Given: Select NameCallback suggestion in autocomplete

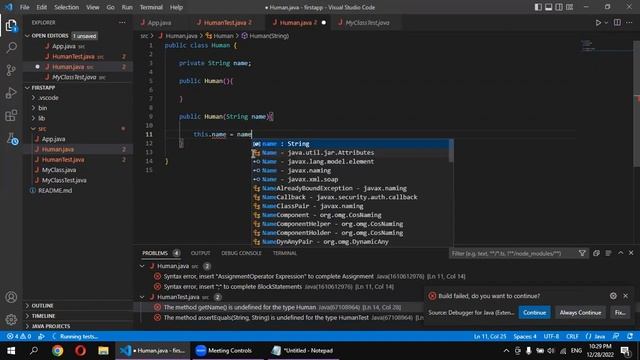Looking at the screenshot, I should coord(350,197).
